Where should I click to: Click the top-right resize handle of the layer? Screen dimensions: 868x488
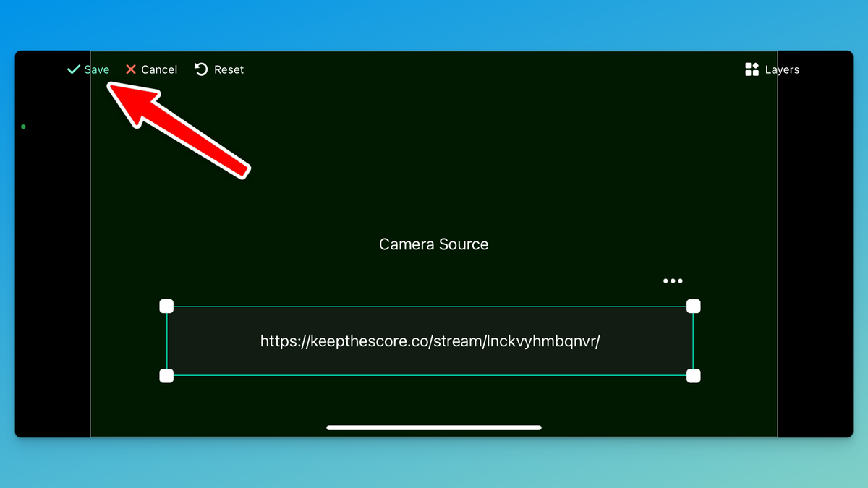click(x=693, y=306)
